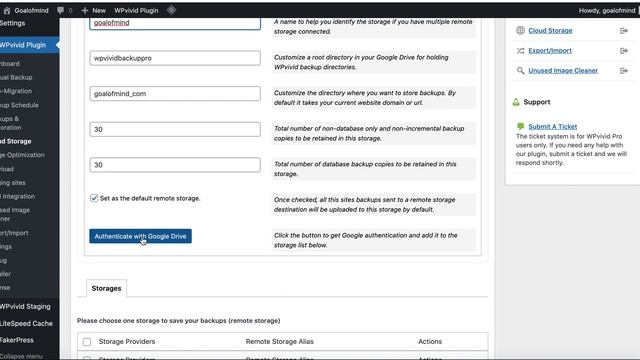Click the Remote Storage Alias column header
The image size is (640, 360).
tap(280, 342)
